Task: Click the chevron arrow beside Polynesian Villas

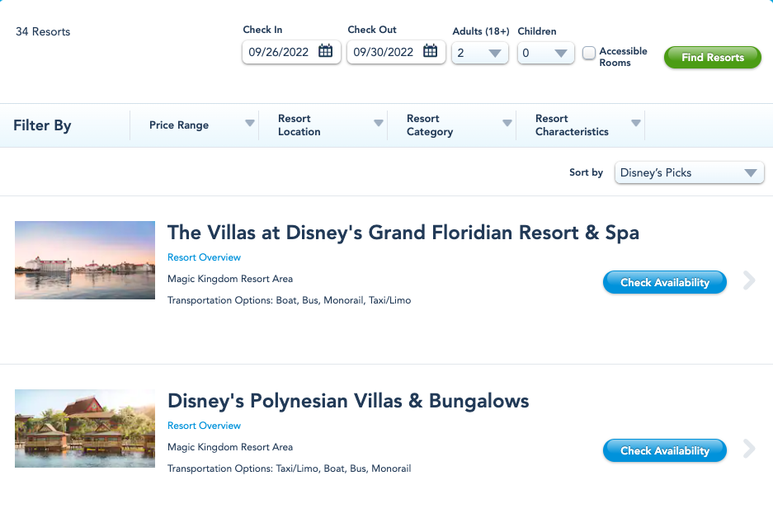Action: (x=749, y=449)
